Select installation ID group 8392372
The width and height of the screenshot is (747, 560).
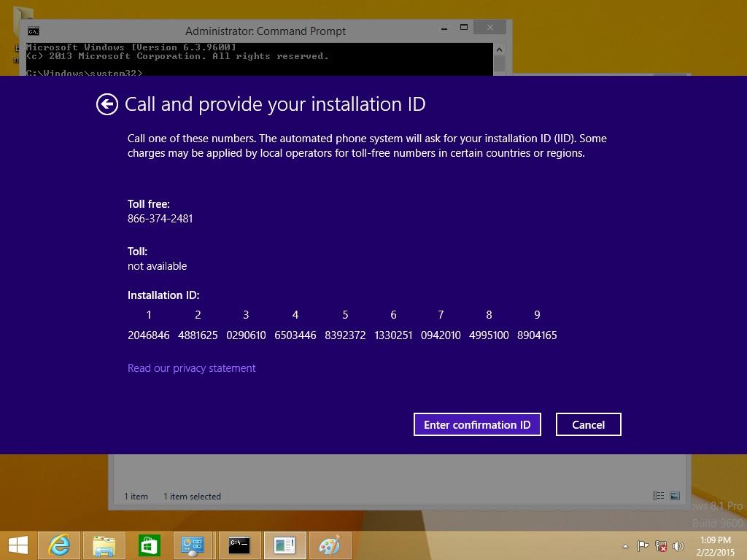345,335
